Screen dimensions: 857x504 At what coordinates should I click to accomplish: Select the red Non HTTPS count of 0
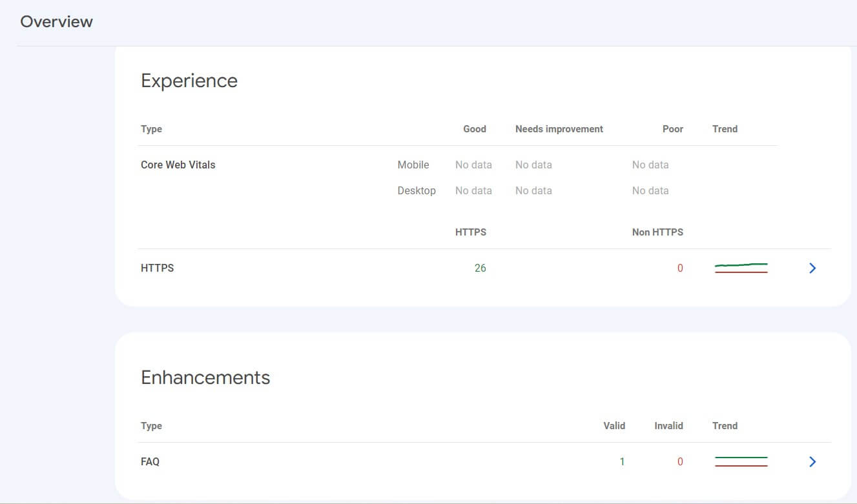pos(680,268)
